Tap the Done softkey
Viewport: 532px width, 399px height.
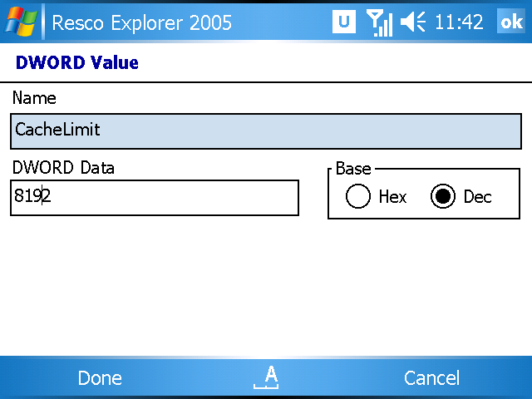(100, 378)
